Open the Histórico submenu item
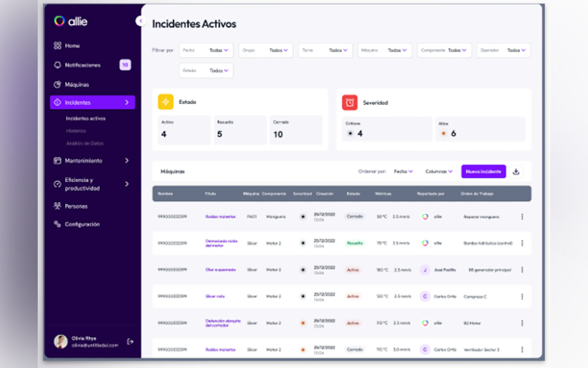The width and height of the screenshot is (588, 368). pyautogui.click(x=76, y=131)
